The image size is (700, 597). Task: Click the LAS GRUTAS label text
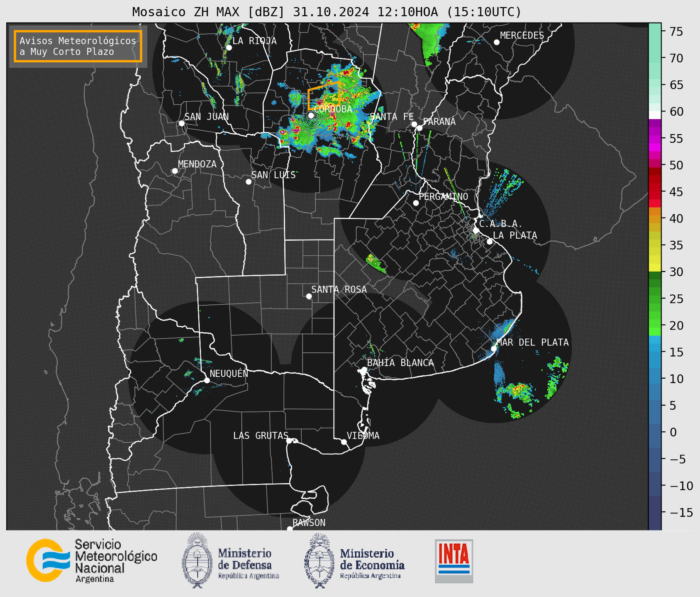261,436
